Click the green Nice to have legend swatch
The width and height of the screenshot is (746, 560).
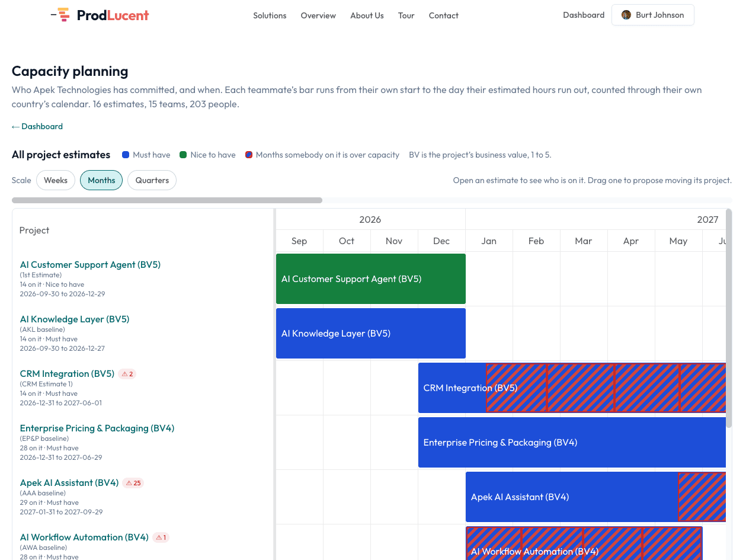point(183,155)
